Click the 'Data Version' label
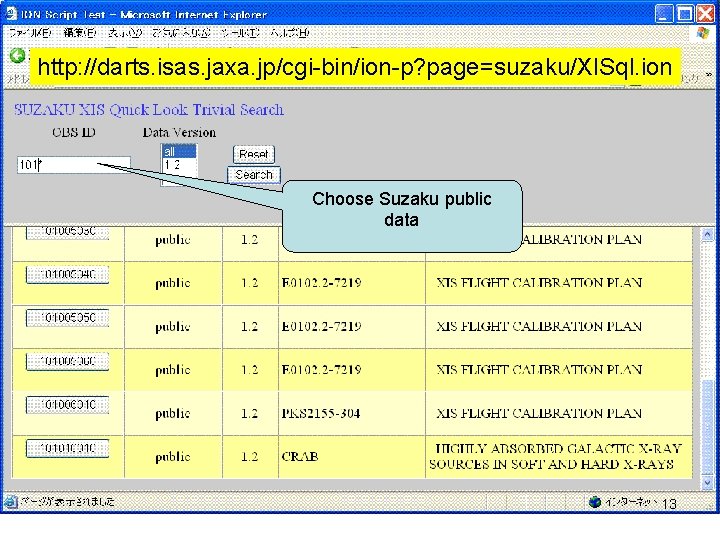720x540 pixels. click(x=179, y=133)
